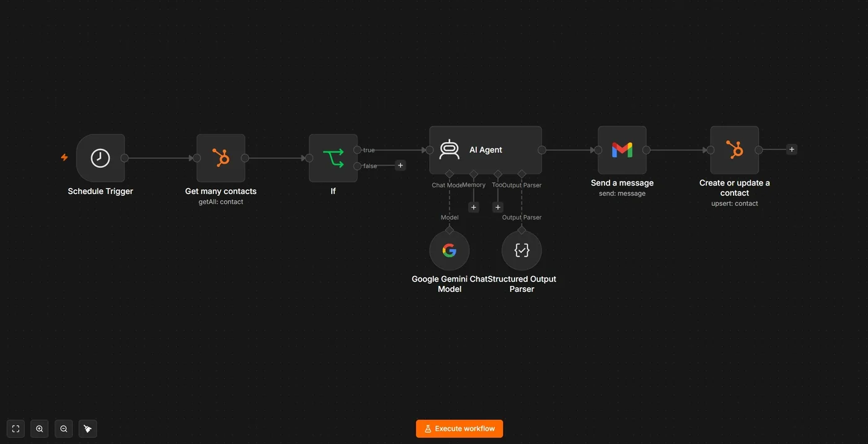Click the tidy up nodes icon
Image resolution: width=868 pixels, height=444 pixels.
click(x=87, y=428)
